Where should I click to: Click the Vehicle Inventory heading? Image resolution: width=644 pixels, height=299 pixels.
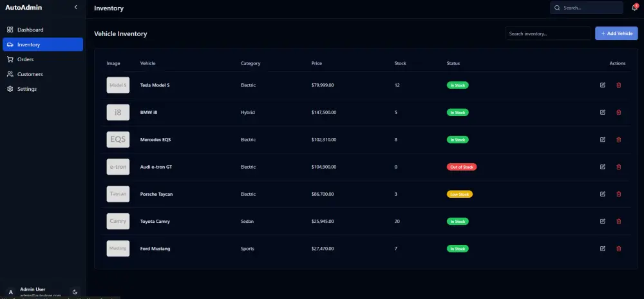[x=121, y=34]
